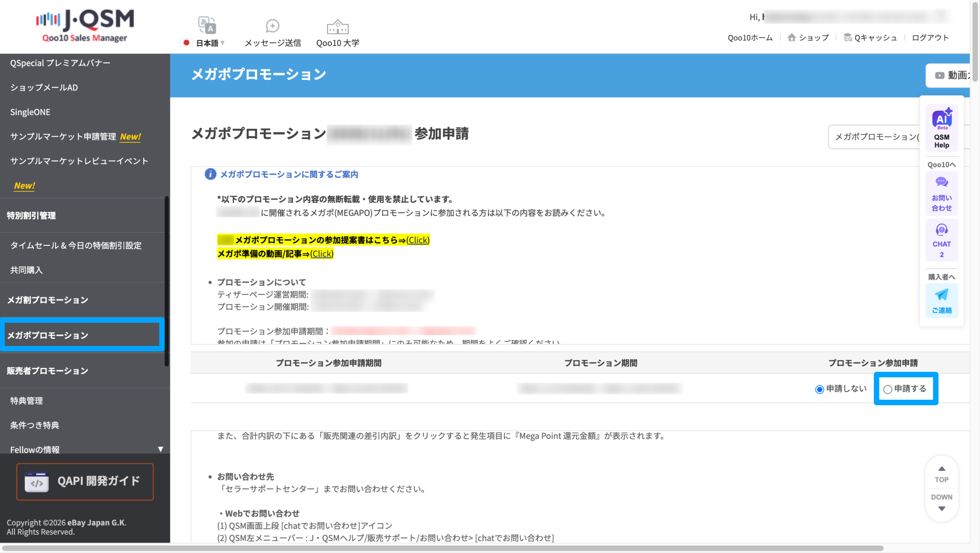Click the ご連絡 paper plane icon
This screenshot has height=553, width=980.
(942, 301)
